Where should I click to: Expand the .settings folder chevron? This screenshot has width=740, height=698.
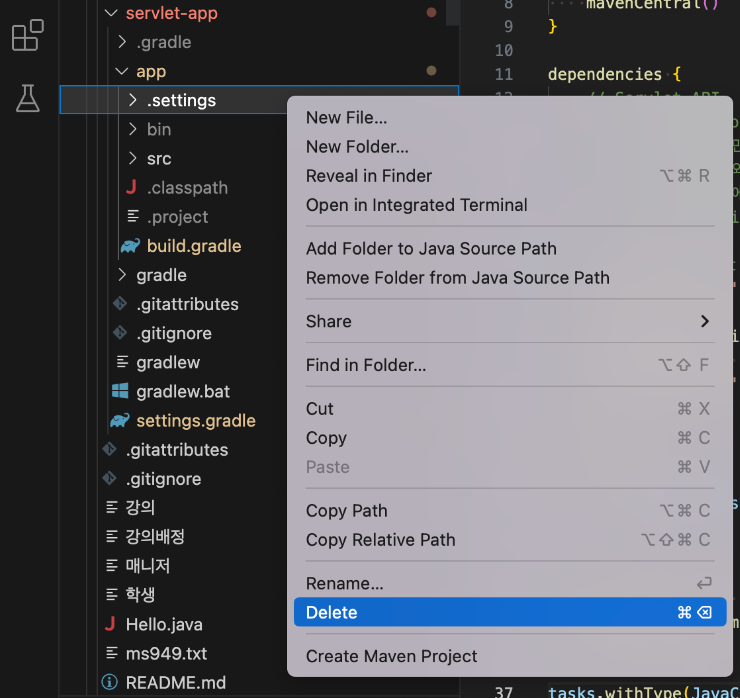click(133, 100)
